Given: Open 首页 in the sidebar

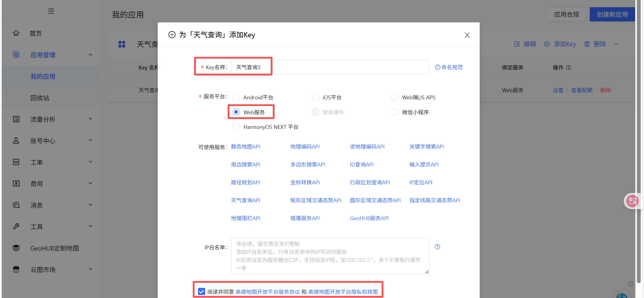Looking at the screenshot, I should tap(36, 33).
